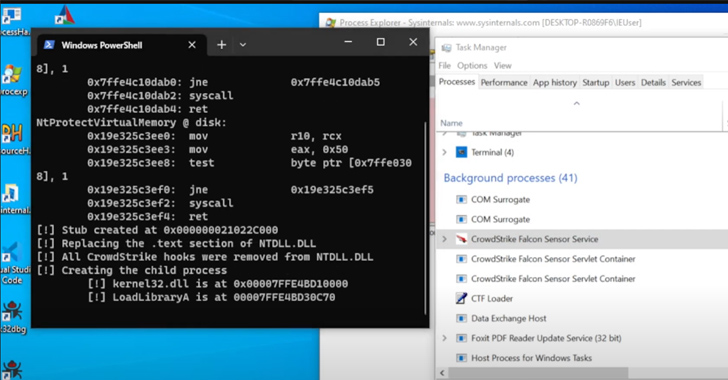Screen dimensions: 728x380
Task: Expand the Terminal (4) process group
Action: pyautogui.click(x=444, y=152)
